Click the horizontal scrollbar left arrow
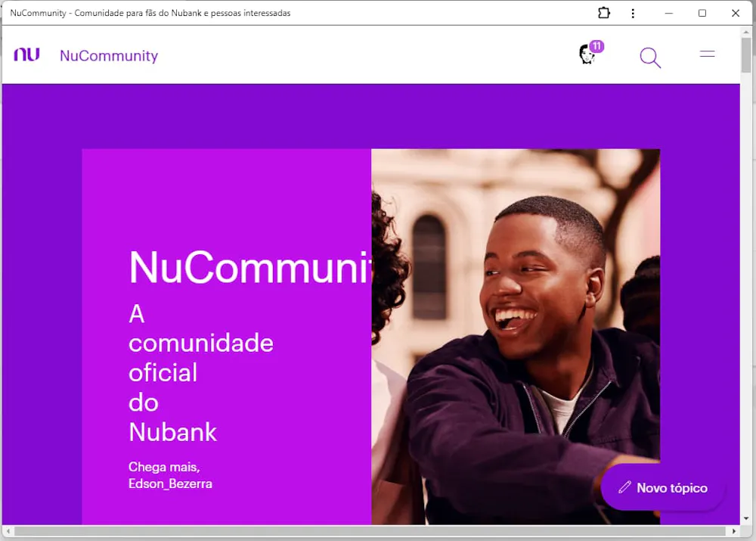756x541 pixels. click(x=8, y=531)
